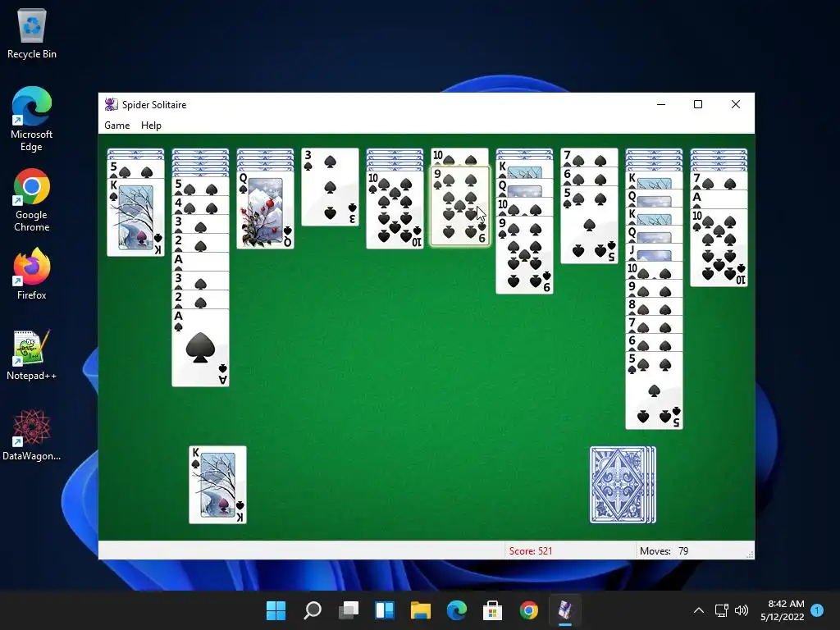Click the Moves: 79 status text

tap(664, 550)
